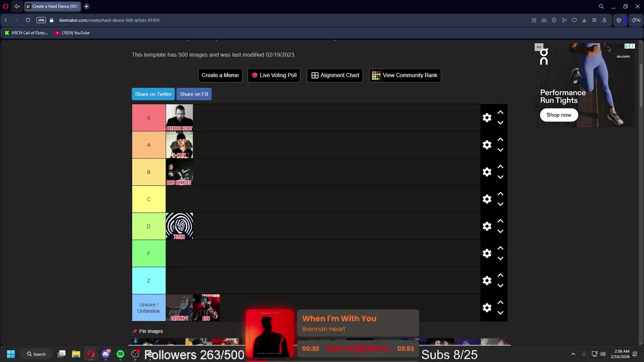Open the profile account icon
644x362 pixels.
click(x=604, y=20)
